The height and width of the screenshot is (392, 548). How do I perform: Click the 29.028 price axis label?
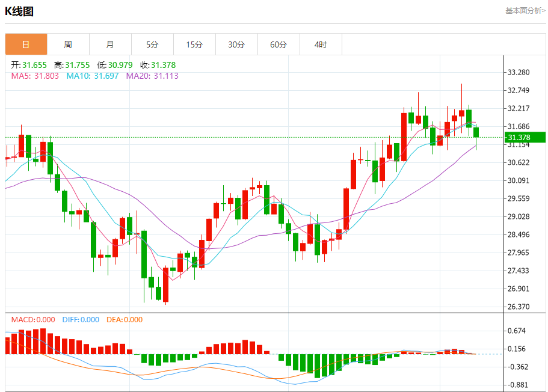[x=519, y=216]
